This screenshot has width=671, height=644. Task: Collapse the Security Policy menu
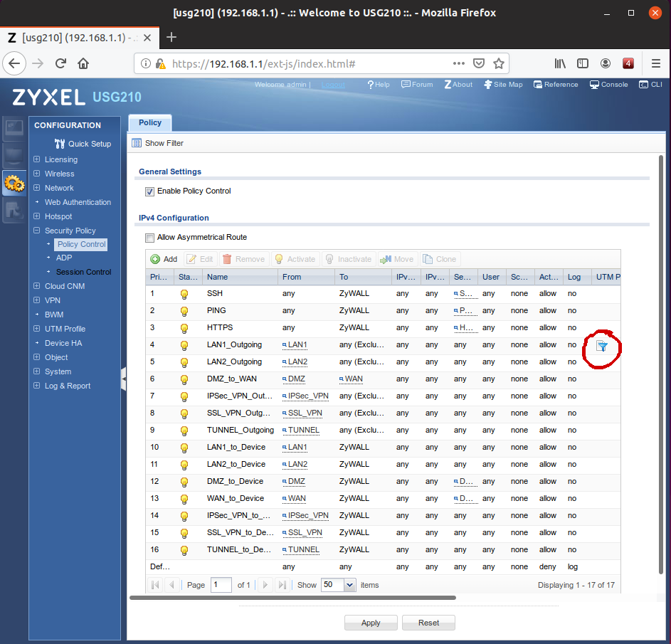tap(37, 231)
